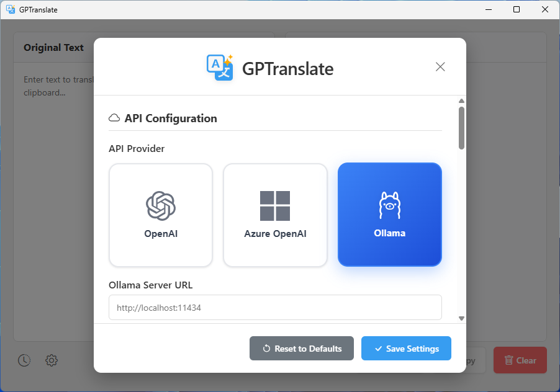Click the API Configuration heading
This screenshot has width=560, height=392.
171,118
